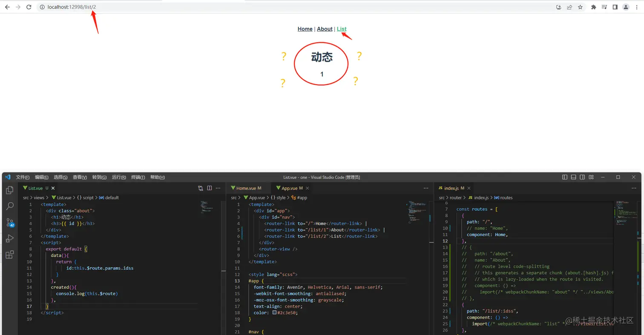Open the Extensions view in activity bar
Image resolution: width=644 pixels, height=335 pixels.
click(x=9, y=255)
